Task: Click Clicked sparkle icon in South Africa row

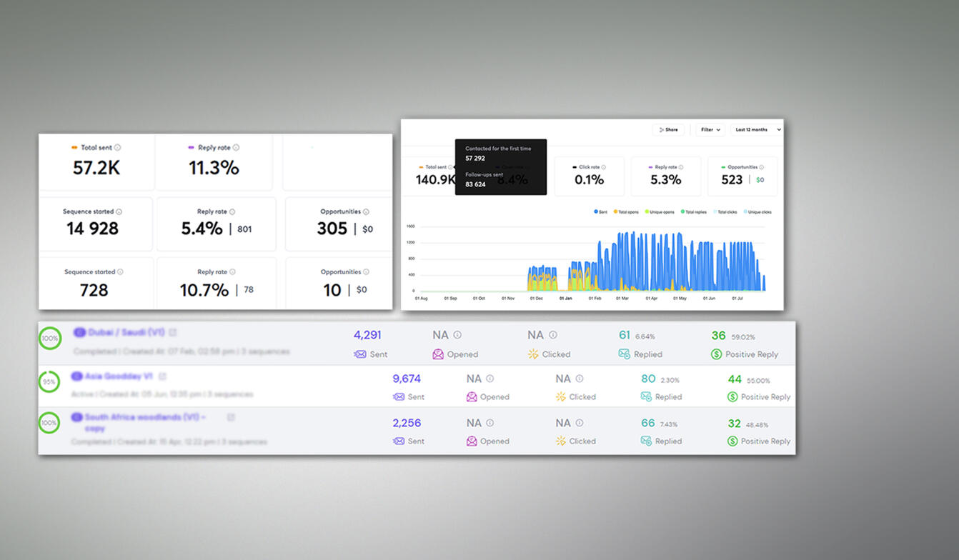Action: pos(560,441)
